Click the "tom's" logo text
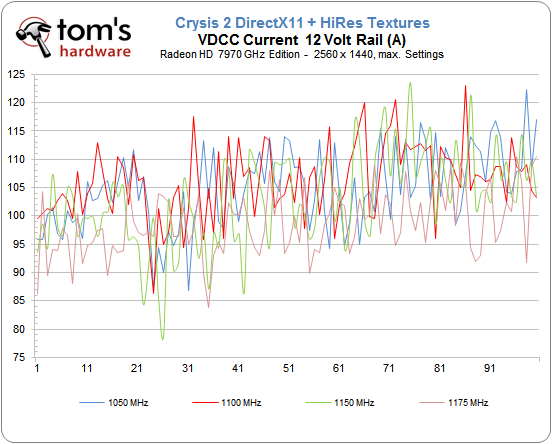This screenshot has height=444, width=552. click(94, 30)
